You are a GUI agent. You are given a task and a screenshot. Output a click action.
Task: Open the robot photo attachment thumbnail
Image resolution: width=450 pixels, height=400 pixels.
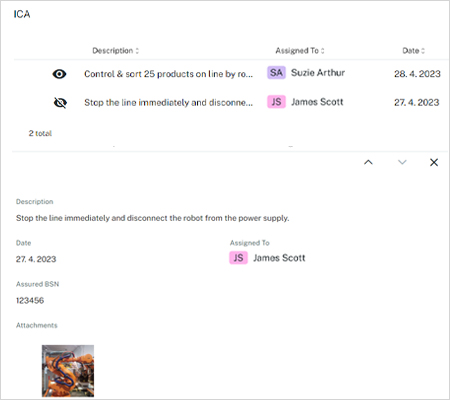tap(68, 371)
